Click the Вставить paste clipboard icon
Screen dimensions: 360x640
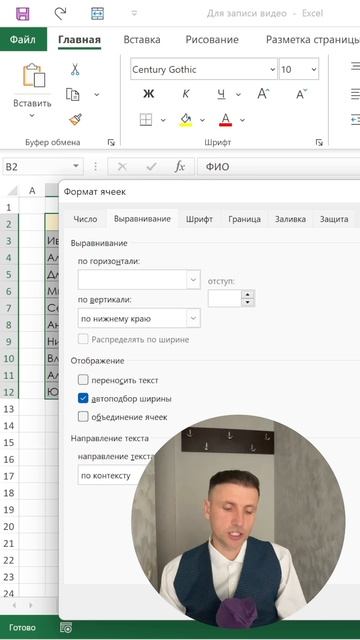tap(33, 75)
